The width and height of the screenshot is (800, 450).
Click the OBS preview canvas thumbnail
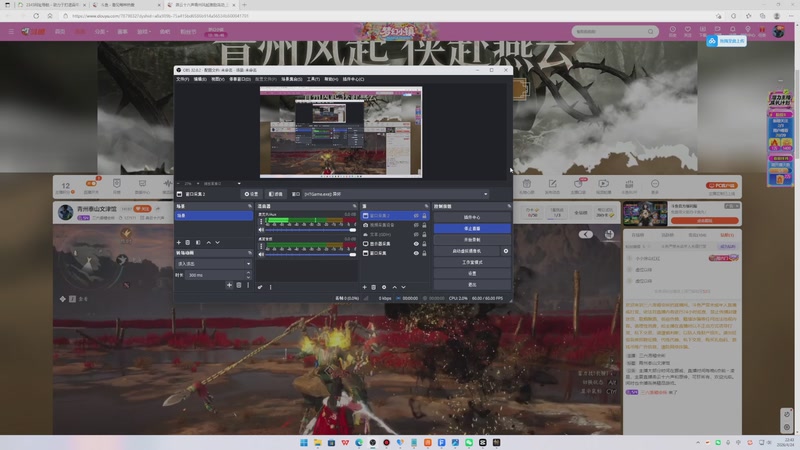(341, 132)
